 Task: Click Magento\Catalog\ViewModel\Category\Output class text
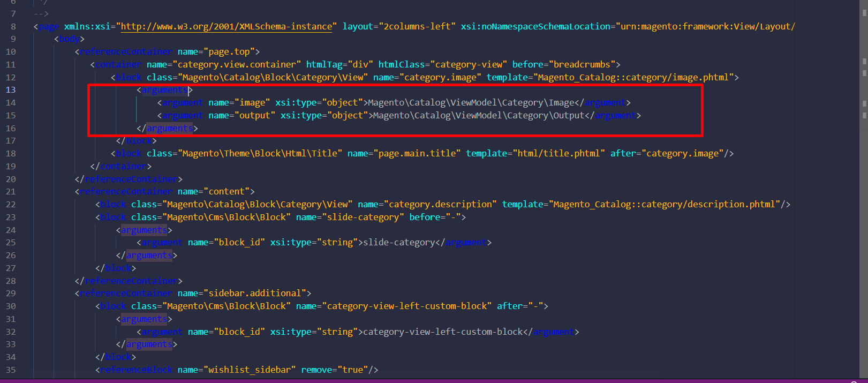point(479,116)
